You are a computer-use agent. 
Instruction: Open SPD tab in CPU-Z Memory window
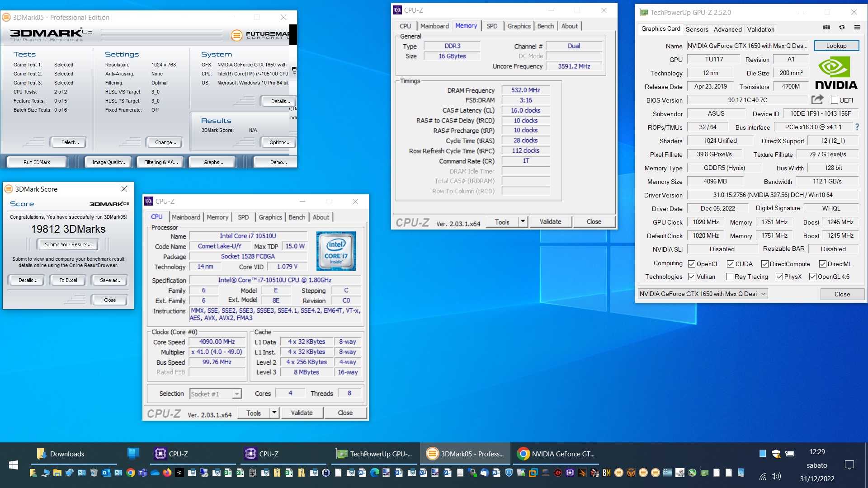pos(492,26)
